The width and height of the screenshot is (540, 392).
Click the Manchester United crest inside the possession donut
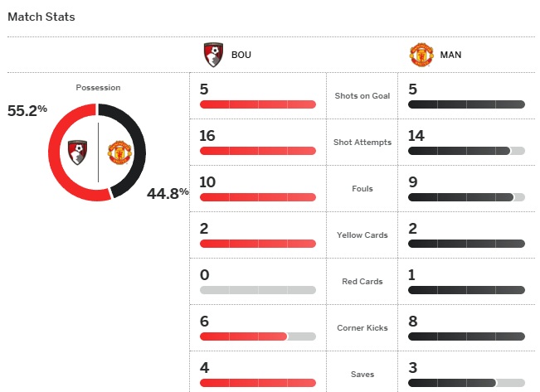coord(119,153)
